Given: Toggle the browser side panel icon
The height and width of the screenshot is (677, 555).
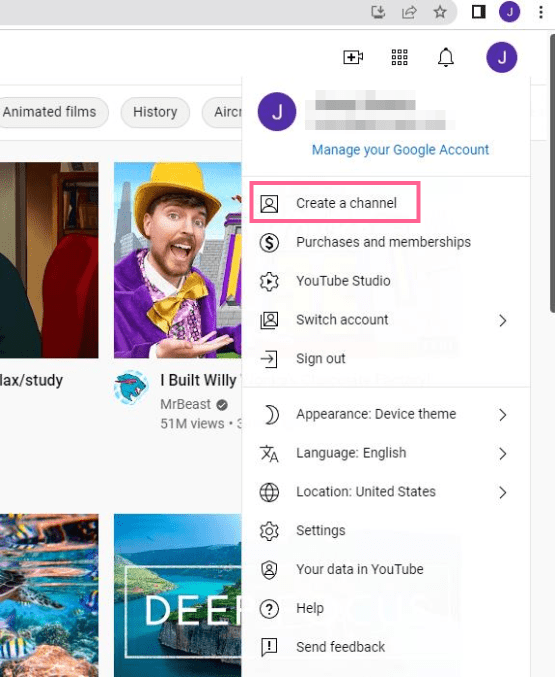Looking at the screenshot, I should click(479, 12).
